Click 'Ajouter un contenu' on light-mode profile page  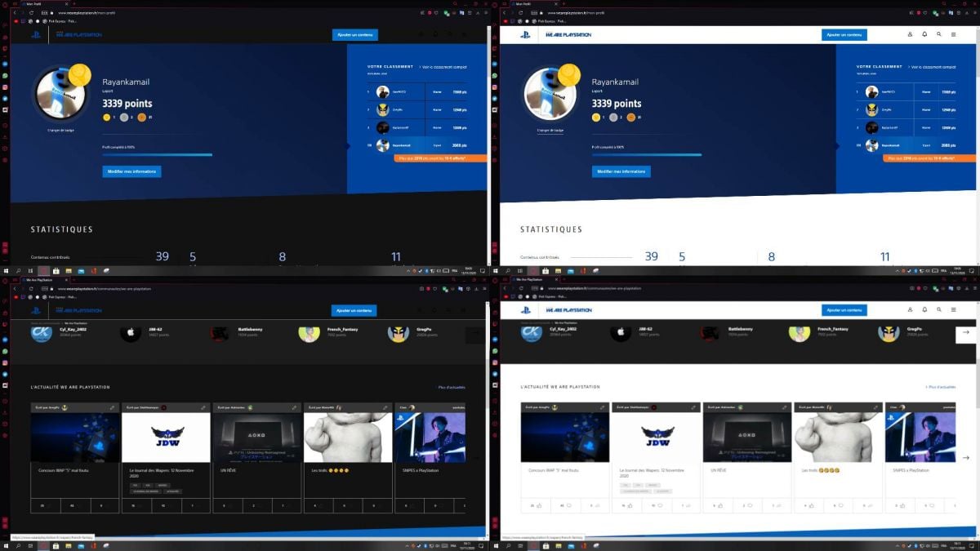tap(844, 34)
